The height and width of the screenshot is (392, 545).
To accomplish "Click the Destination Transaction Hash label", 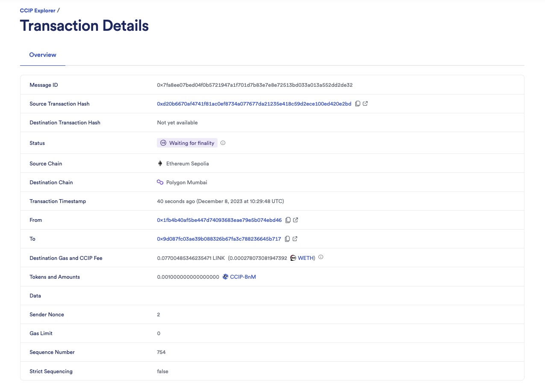I will point(65,123).
